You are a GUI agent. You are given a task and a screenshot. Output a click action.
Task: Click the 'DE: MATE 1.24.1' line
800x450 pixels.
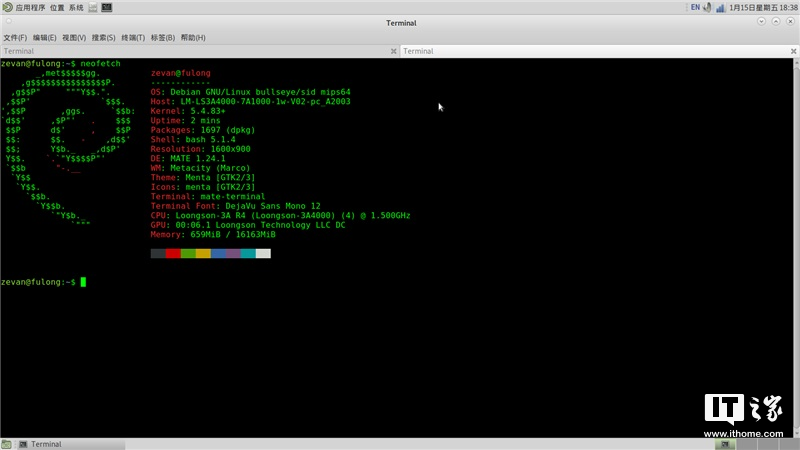pos(188,159)
